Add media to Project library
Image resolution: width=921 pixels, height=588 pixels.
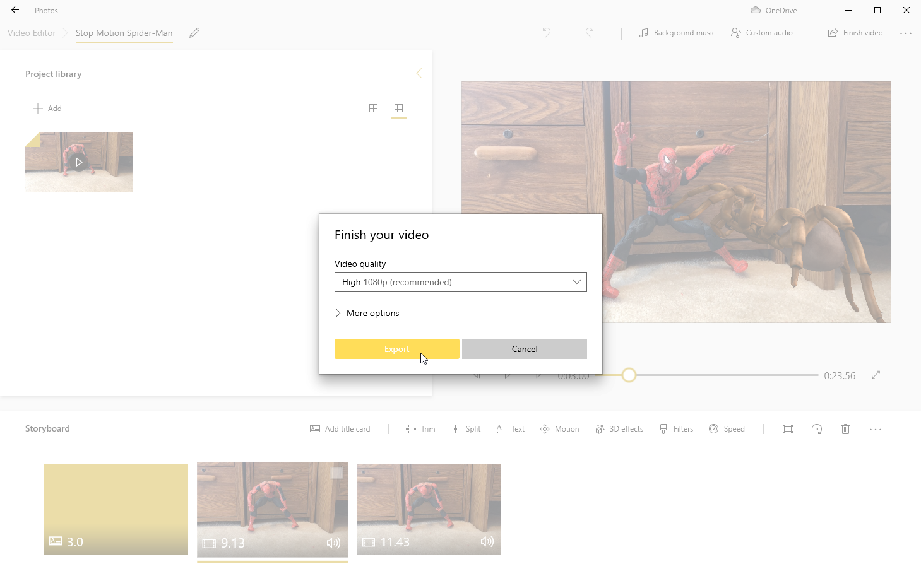tap(47, 109)
